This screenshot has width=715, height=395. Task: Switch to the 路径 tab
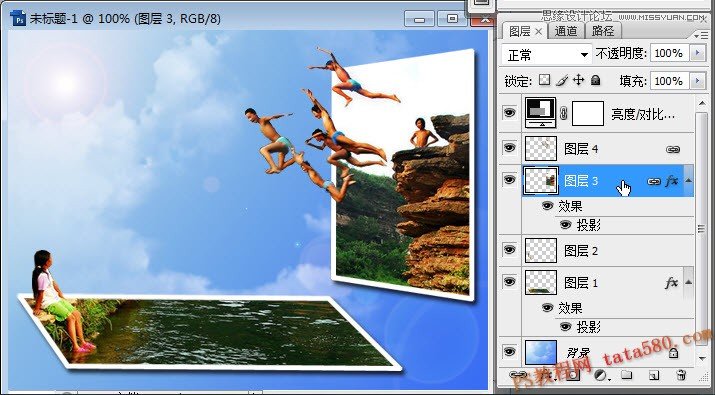coord(603,31)
